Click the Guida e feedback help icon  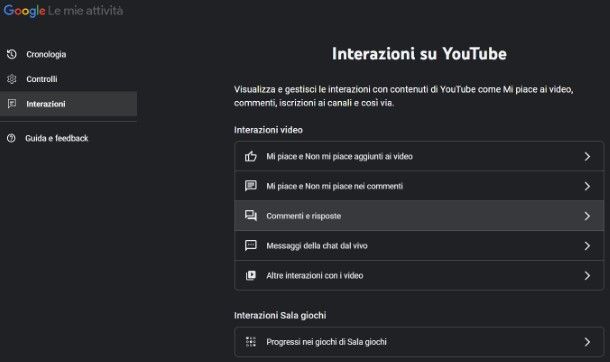(11, 138)
